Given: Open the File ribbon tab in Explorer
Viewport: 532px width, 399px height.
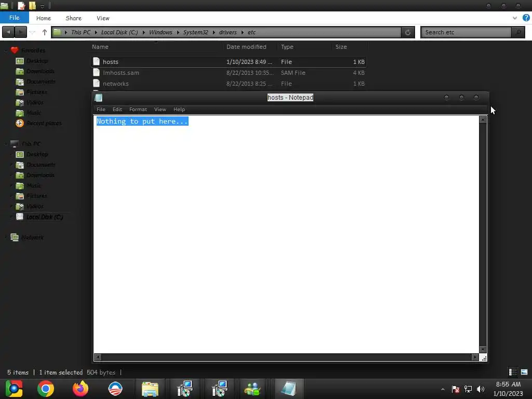Looking at the screenshot, I should click(14, 18).
